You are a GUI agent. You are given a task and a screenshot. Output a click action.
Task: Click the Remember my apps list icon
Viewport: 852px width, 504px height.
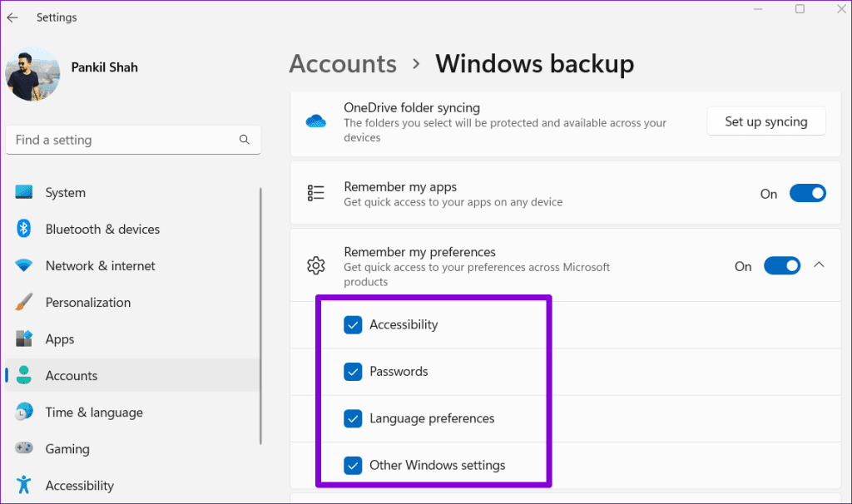(x=315, y=193)
